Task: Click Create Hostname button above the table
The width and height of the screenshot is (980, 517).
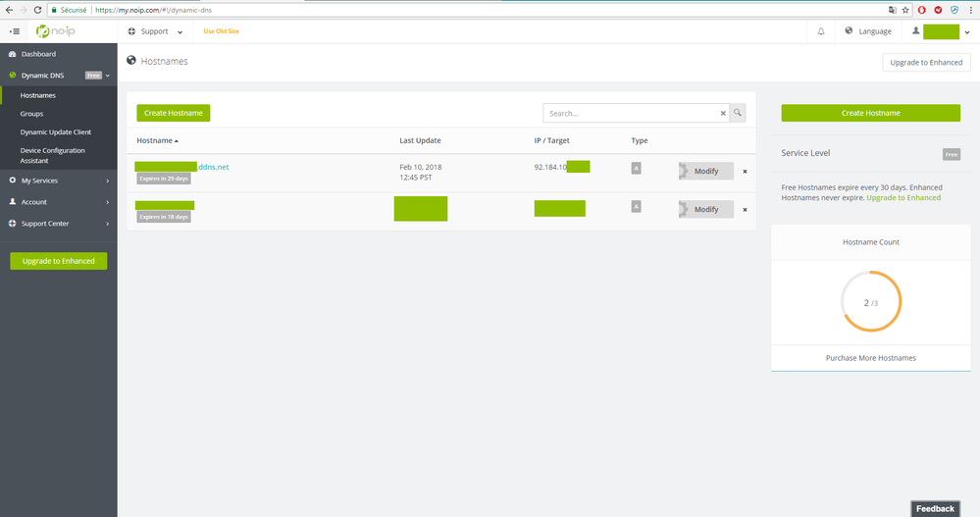Action: (x=173, y=113)
